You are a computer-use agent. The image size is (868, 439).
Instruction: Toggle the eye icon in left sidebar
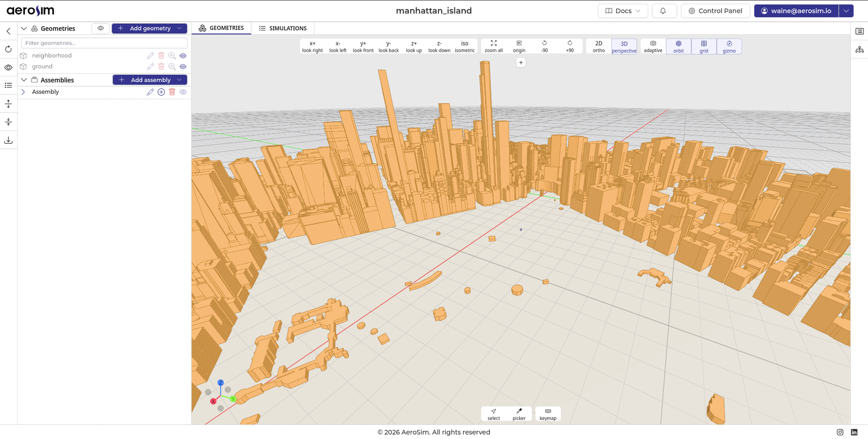click(x=9, y=68)
